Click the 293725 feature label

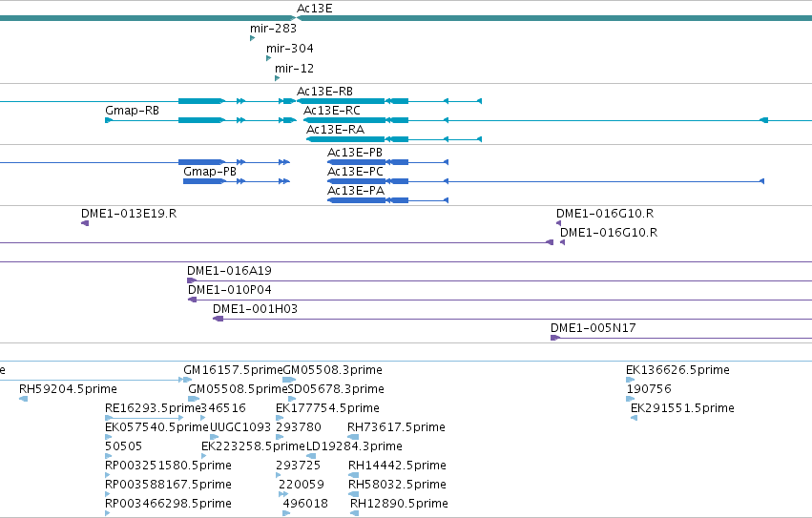click(298, 466)
